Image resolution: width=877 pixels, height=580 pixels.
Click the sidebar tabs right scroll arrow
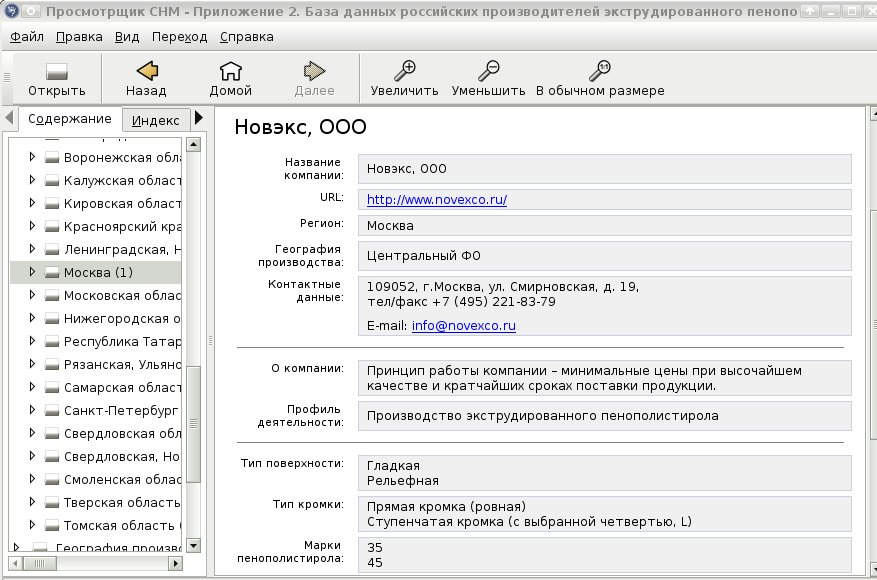199,118
